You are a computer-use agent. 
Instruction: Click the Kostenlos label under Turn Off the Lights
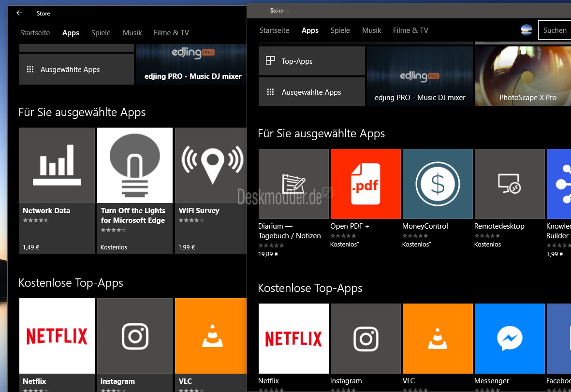pyautogui.click(x=114, y=247)
